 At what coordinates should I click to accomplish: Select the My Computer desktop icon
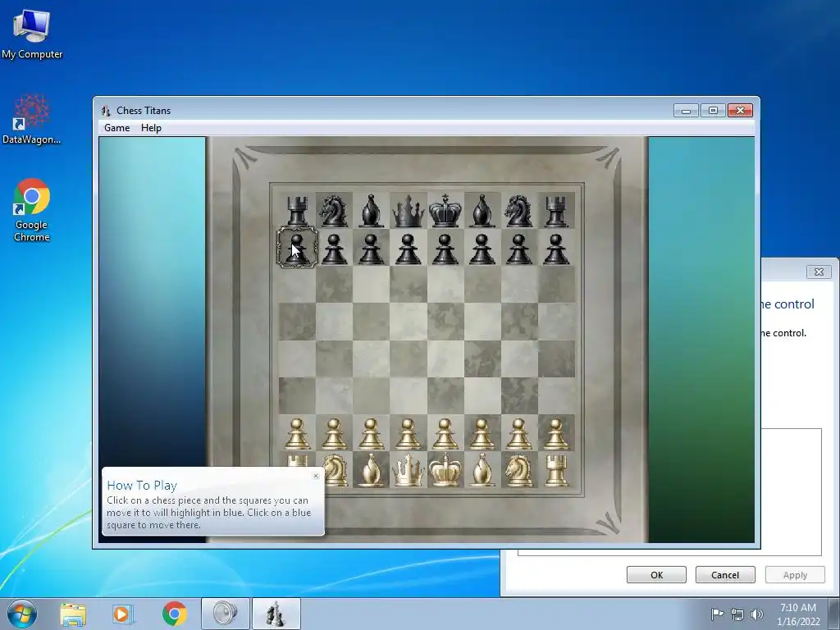pyautogui.click(x=32, y=34)
